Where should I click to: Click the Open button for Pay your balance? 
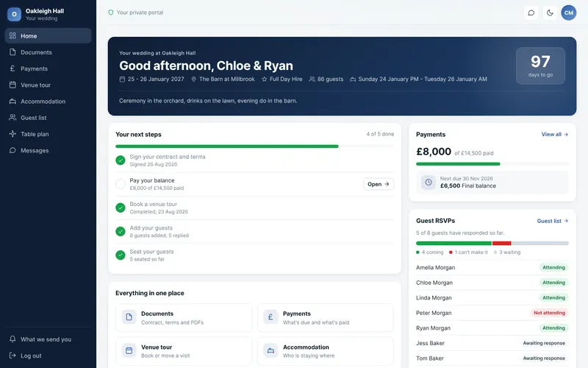coord(379,184)
